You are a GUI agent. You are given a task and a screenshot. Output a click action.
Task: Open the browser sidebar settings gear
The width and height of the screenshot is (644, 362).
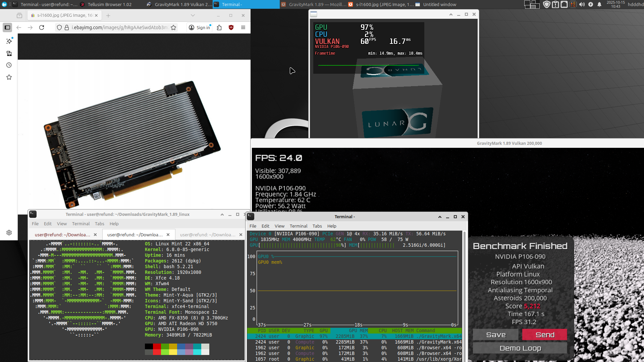point(9,233)
